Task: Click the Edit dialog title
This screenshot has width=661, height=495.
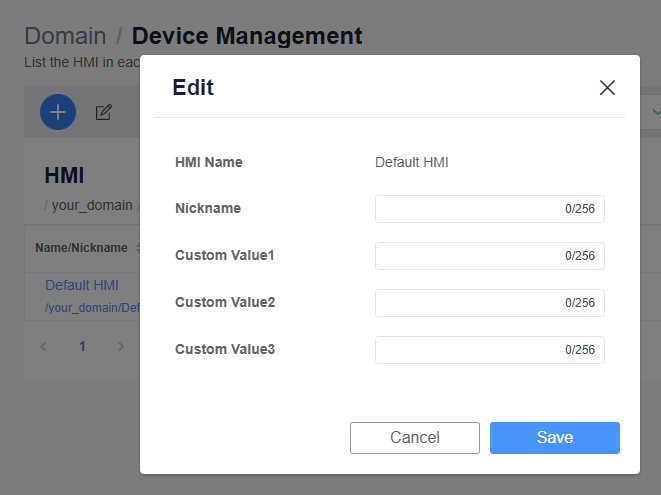Action: click(193, 88)
